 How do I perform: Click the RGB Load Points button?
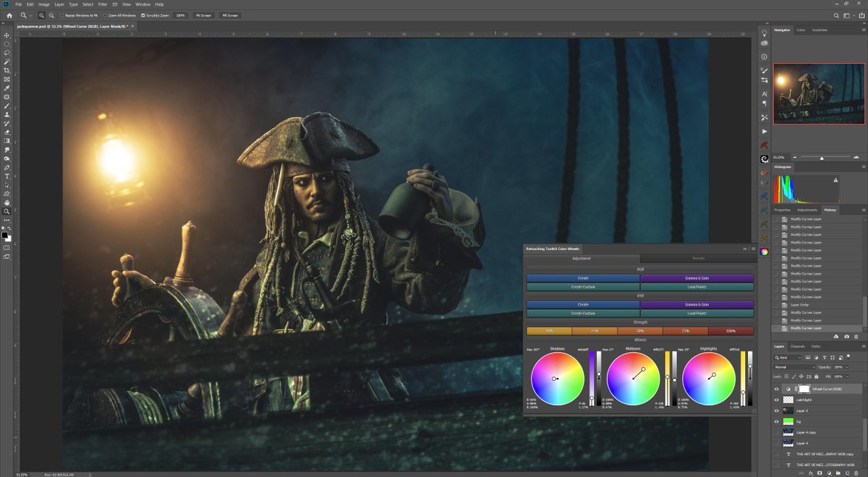click(697, 287)
